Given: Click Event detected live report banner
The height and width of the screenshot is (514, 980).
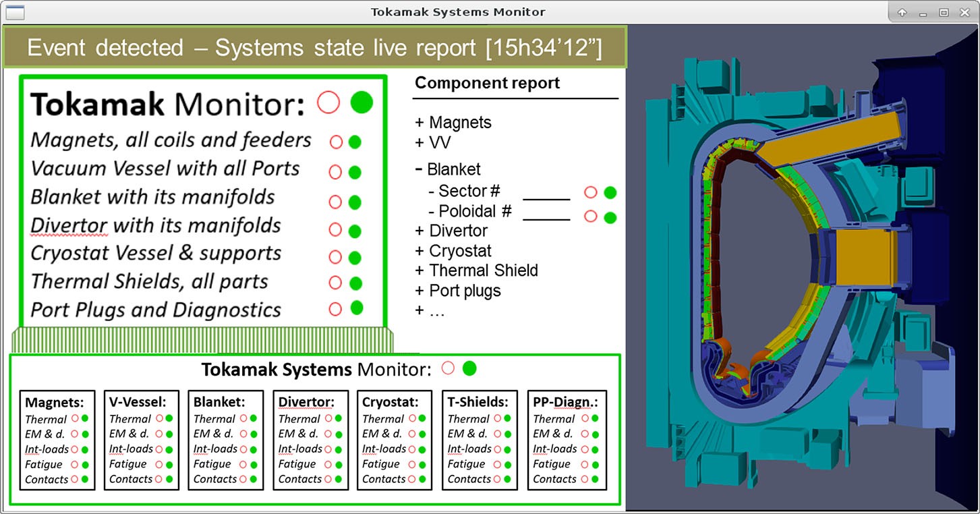Looking at the screenshot, I should tap(315, 47).
